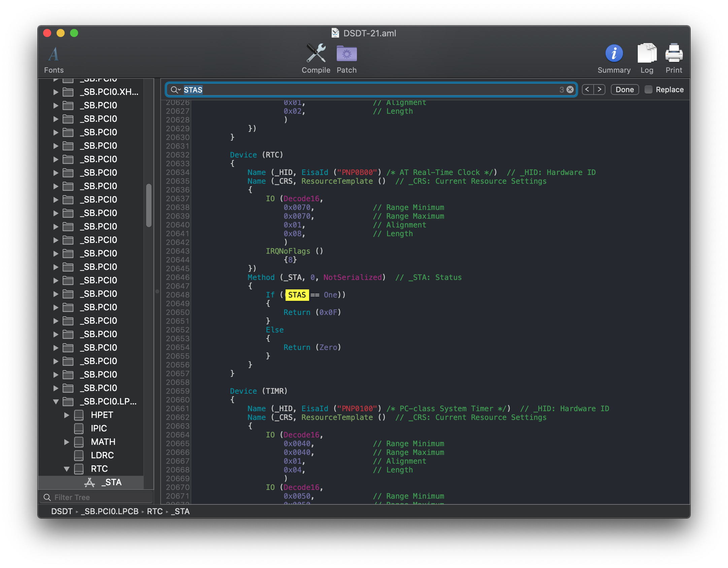728x568 pixels.
Task: Collapse the expanded _SB.PCI0.LP... tree node
Action: click(56, 401)
